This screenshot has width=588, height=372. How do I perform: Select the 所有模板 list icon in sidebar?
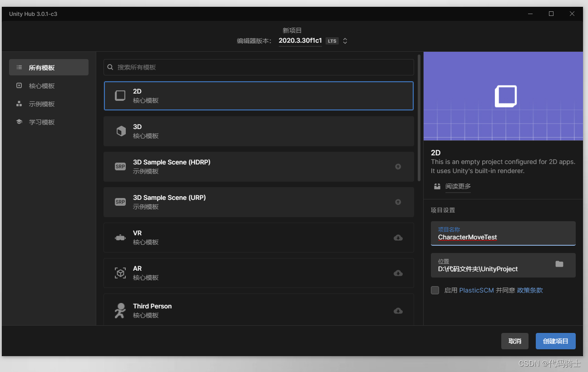[x=19, y=67]
